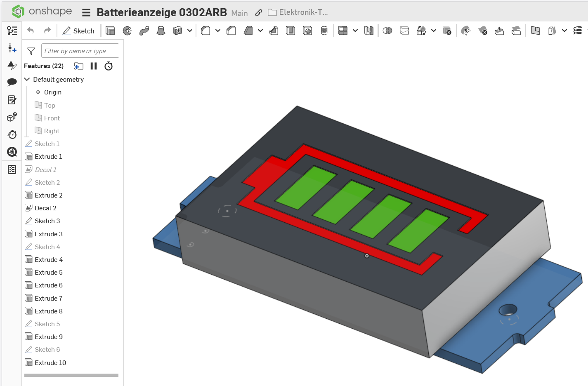Select the Loft tool

161,31
